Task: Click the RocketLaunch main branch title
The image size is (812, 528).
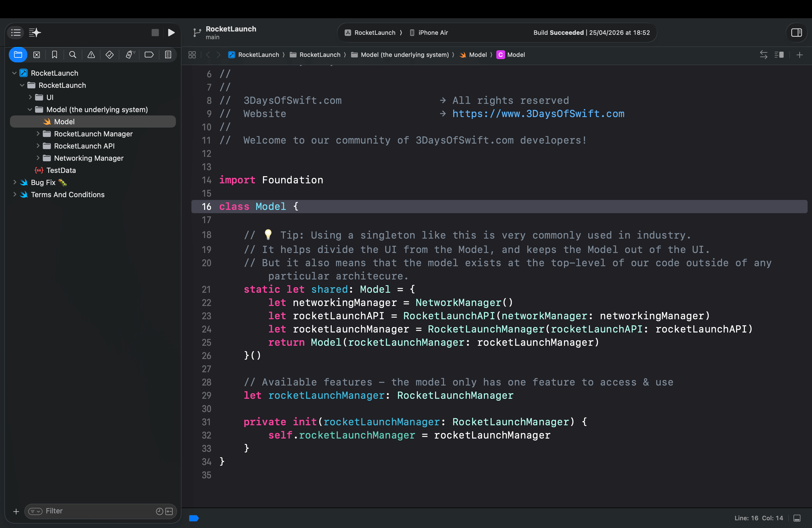Action: [x=231, y=32]
